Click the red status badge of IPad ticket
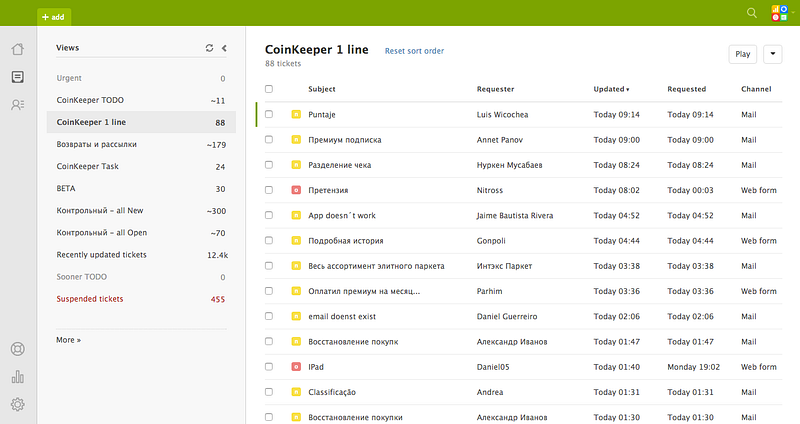The image size is (800, 424). pyautogui.click(x=296, y=367)
